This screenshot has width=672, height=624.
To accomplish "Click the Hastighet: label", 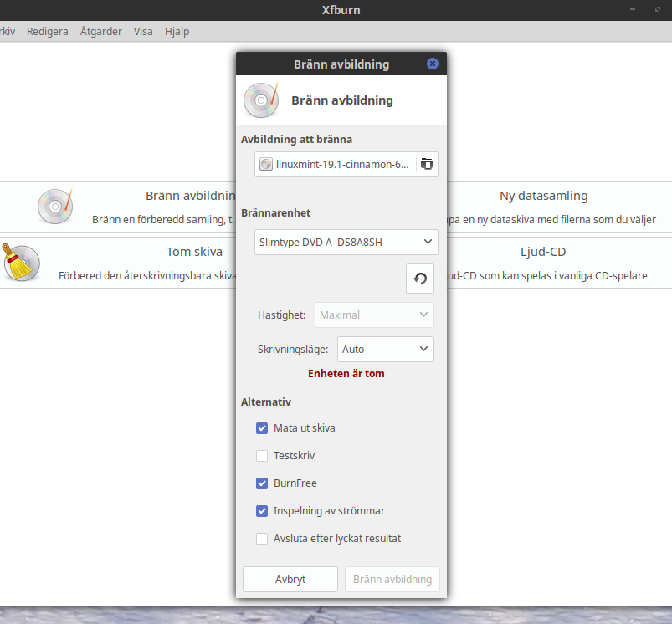I will click(281, 315).
